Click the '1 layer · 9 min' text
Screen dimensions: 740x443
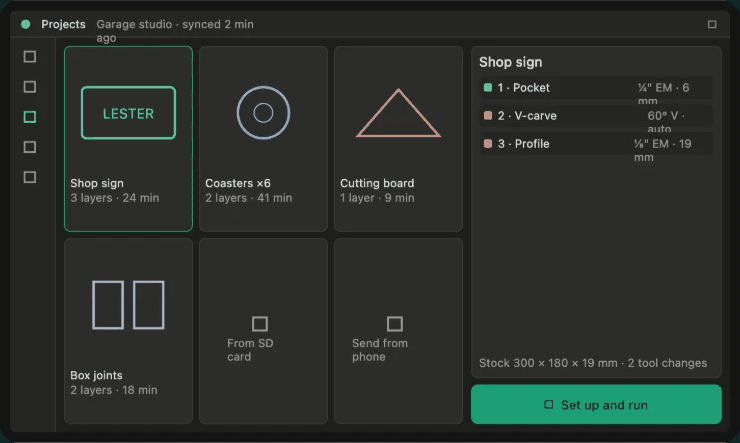click(377, 198)
